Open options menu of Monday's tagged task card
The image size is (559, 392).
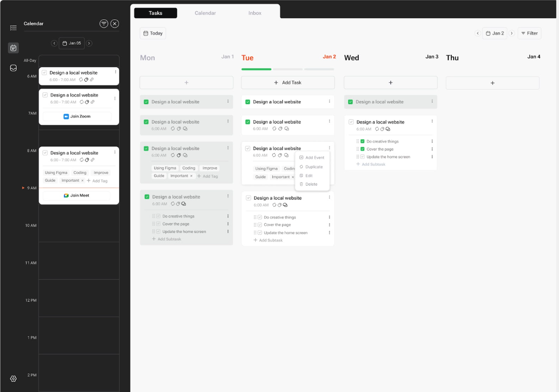click(228, 148)
